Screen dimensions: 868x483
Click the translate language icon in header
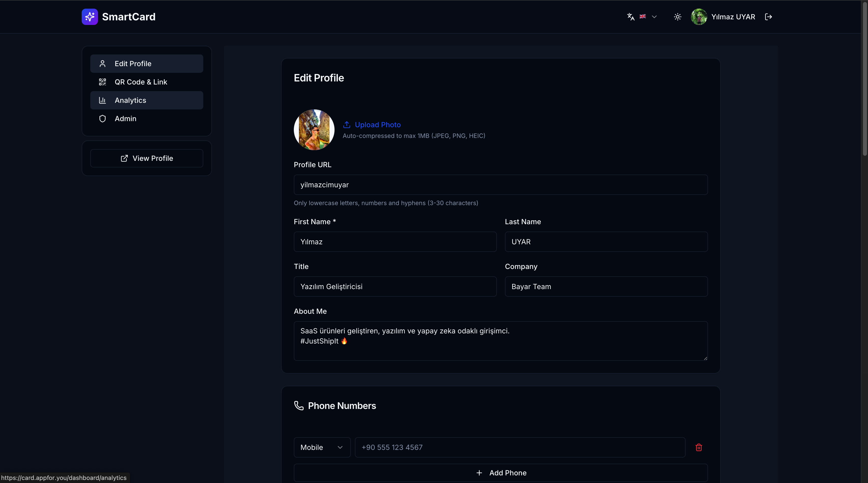(x=630, y=17)
